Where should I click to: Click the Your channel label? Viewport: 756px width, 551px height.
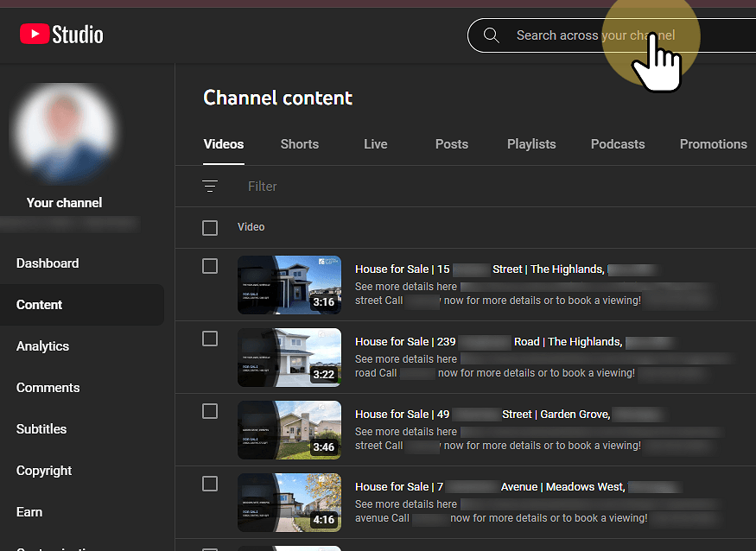64,202
